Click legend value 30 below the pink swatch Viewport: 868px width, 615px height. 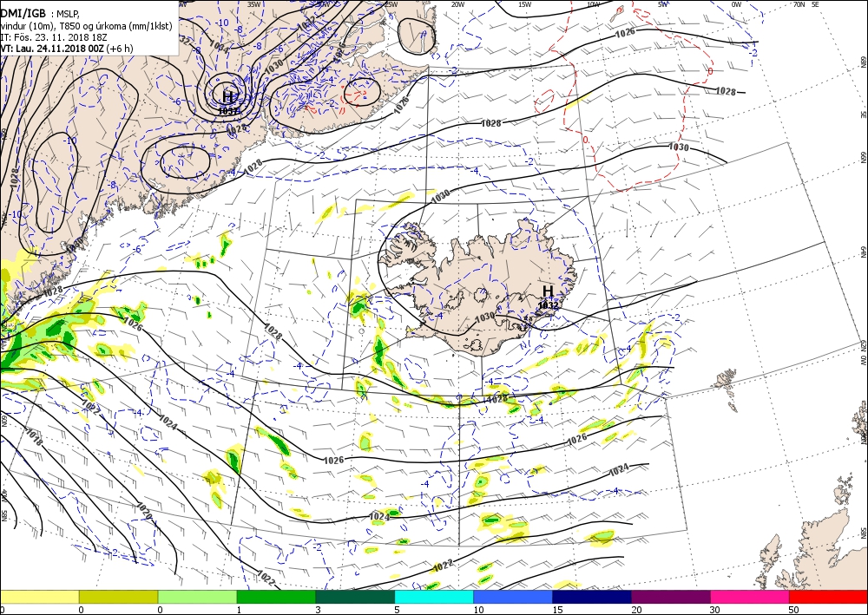[714, 610]
